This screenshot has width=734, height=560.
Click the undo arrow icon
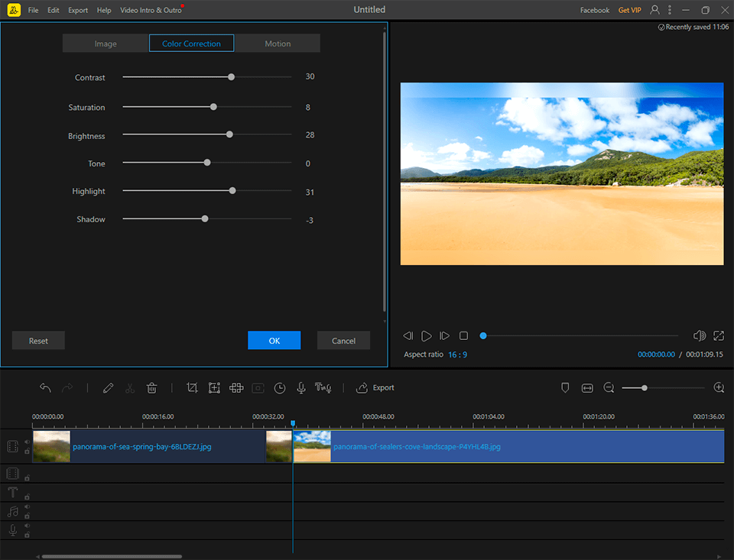pyautogui.click(x=45, y=388)
